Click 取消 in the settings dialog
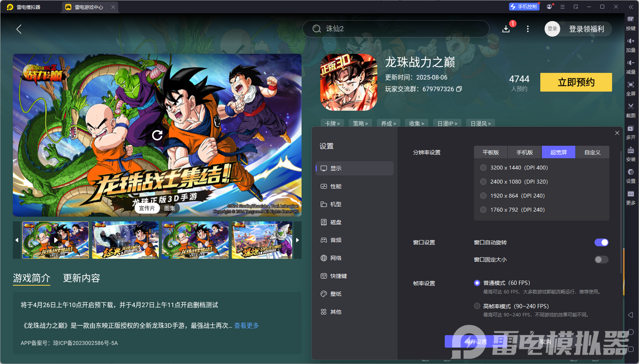 pos(545,341)
